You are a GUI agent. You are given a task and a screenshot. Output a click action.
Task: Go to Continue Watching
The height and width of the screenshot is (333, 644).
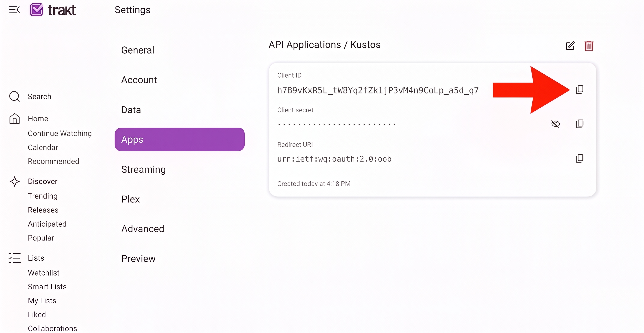pos(60,133)
